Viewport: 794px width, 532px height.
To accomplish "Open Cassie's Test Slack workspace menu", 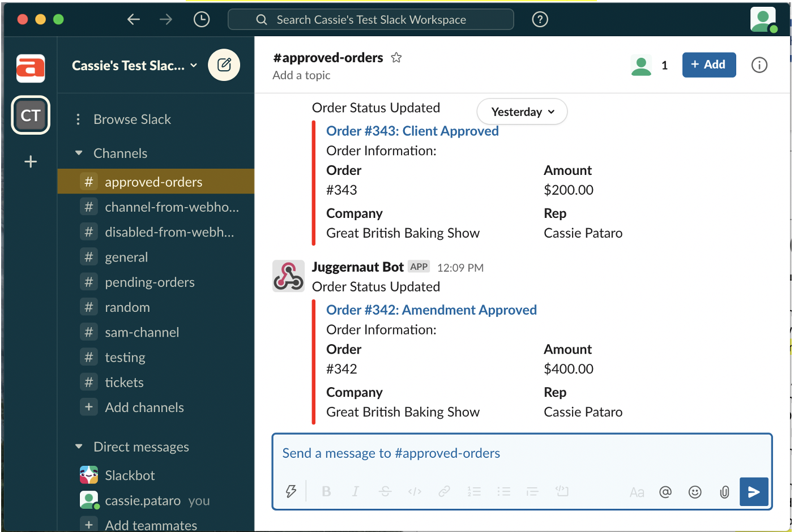I will pyautogui.click(x=134, y=66).
